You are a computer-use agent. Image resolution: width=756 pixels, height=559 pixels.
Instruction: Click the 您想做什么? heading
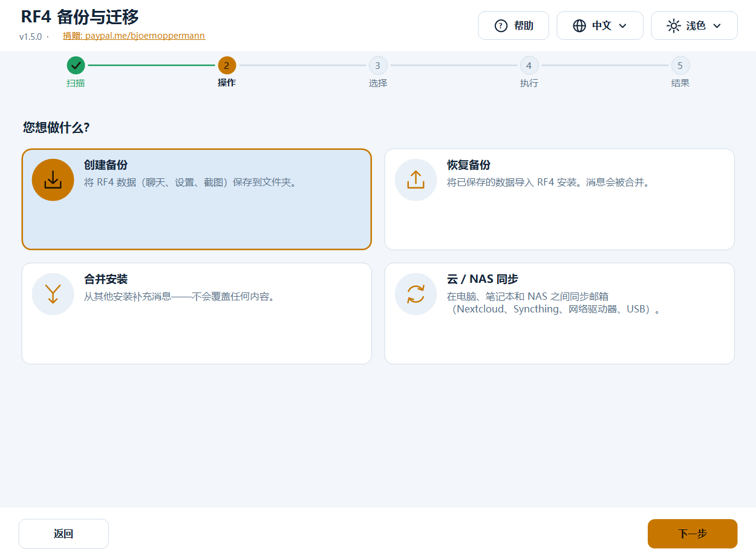pos(56,128)
